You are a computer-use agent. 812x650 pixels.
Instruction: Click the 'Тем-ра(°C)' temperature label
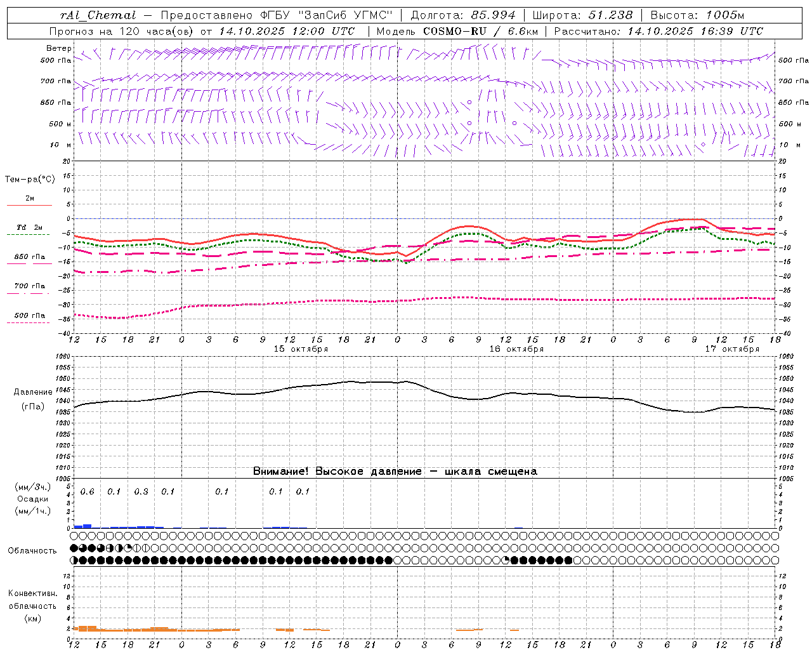(x=30, y=180)
